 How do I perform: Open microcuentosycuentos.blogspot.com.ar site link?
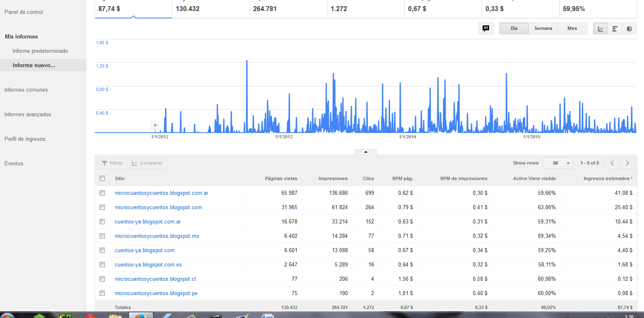(x=161, y=193)
